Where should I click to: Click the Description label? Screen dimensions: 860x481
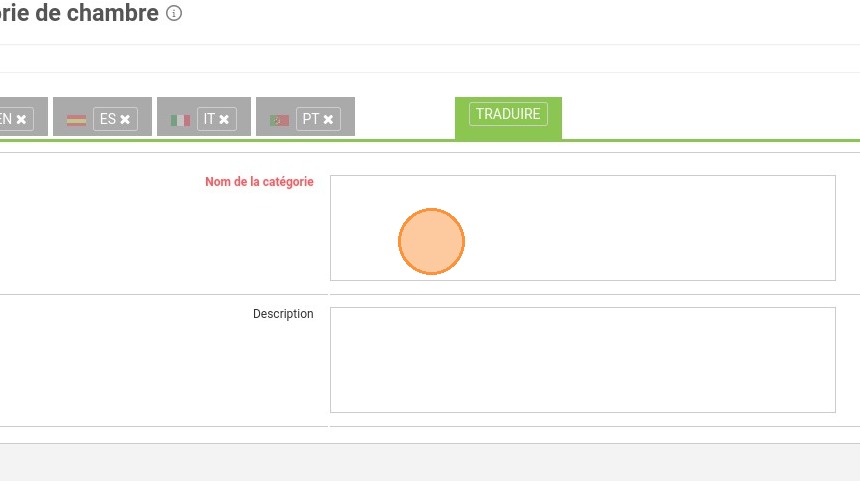click(x=283, y=314)
